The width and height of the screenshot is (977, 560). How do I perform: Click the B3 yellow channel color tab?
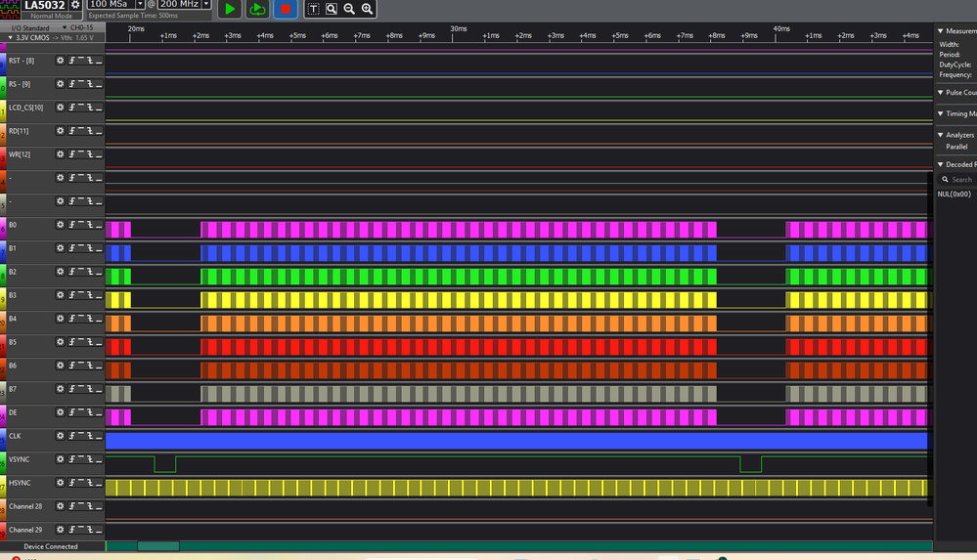tap(3, 300)
